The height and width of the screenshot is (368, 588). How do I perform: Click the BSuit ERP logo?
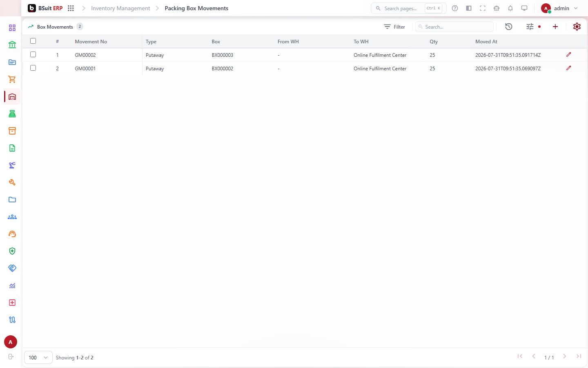click(x=45, y=8)
